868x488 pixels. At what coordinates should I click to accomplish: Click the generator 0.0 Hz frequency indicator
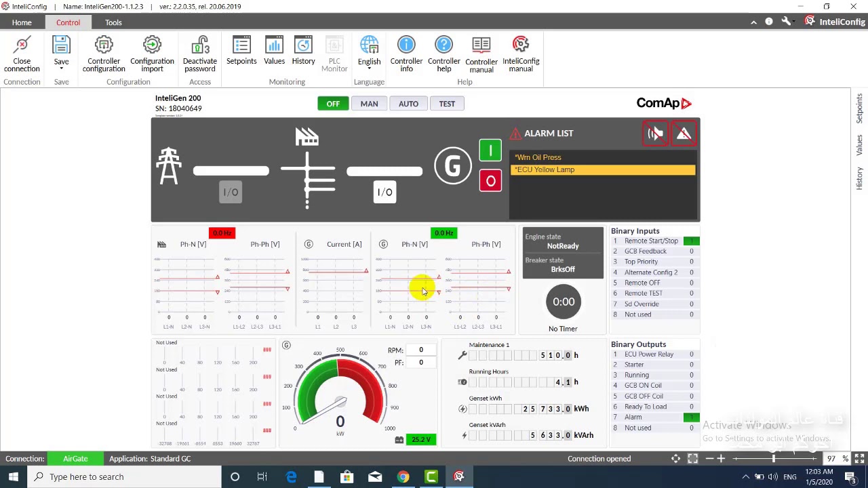443,233
